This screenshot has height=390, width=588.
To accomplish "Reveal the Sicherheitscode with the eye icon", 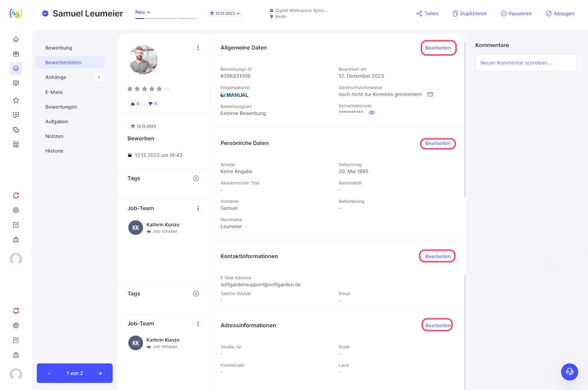I will tap(372, 112).
